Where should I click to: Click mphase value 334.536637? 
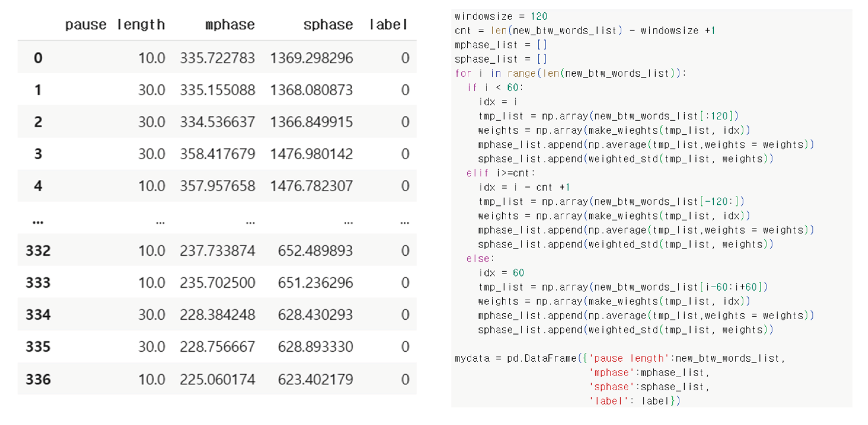coord(217,122)
